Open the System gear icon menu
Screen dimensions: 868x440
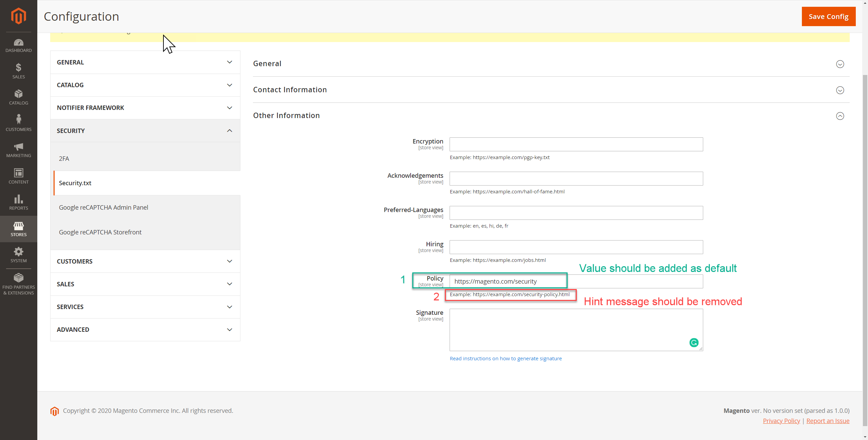(x=18, y=255)
